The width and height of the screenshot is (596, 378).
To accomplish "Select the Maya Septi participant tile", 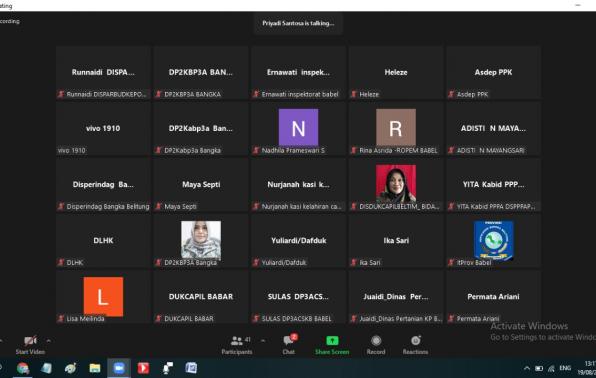I will click(201, 184).
